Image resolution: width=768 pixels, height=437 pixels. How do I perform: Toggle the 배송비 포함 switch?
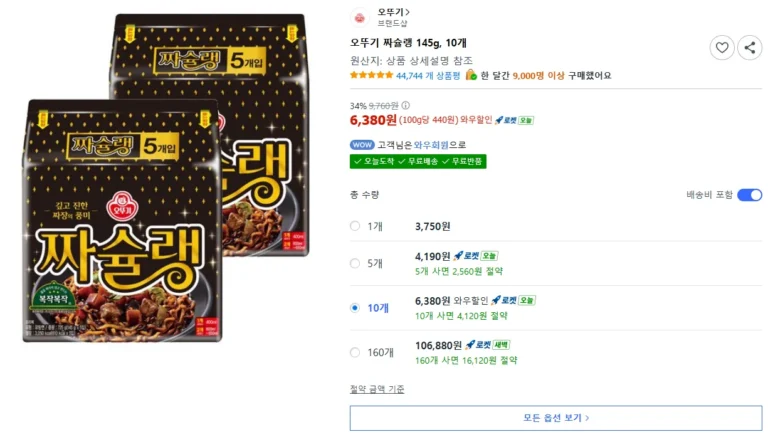[x=749, y=195]
